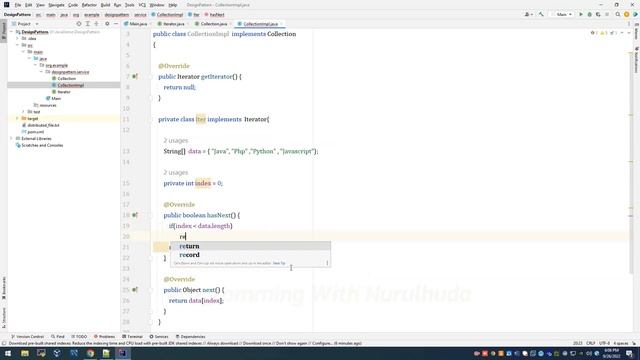Select Main class in project tree
The width and height of the screenshot is (640, 360).
(x=56, y=98)
